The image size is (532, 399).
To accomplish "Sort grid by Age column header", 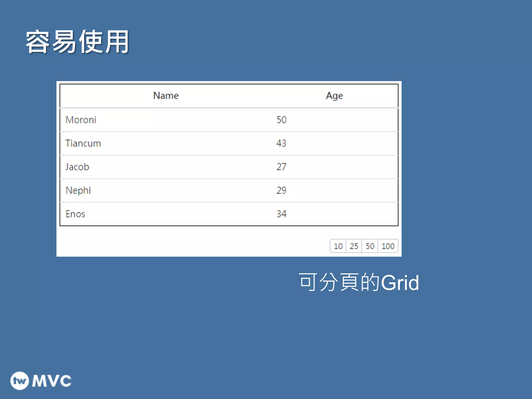I will pyautogui.click(x=335, y=96).
